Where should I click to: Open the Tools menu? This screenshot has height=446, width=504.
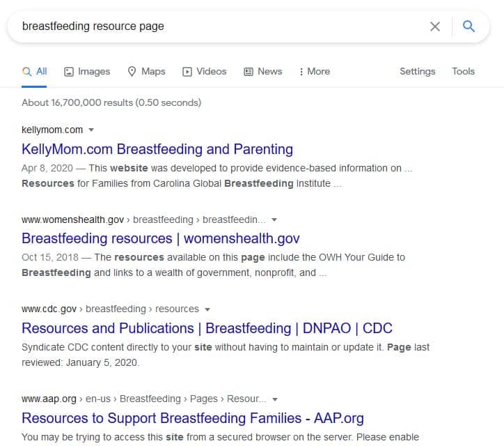pyautogui.click(x=463, y=71)
